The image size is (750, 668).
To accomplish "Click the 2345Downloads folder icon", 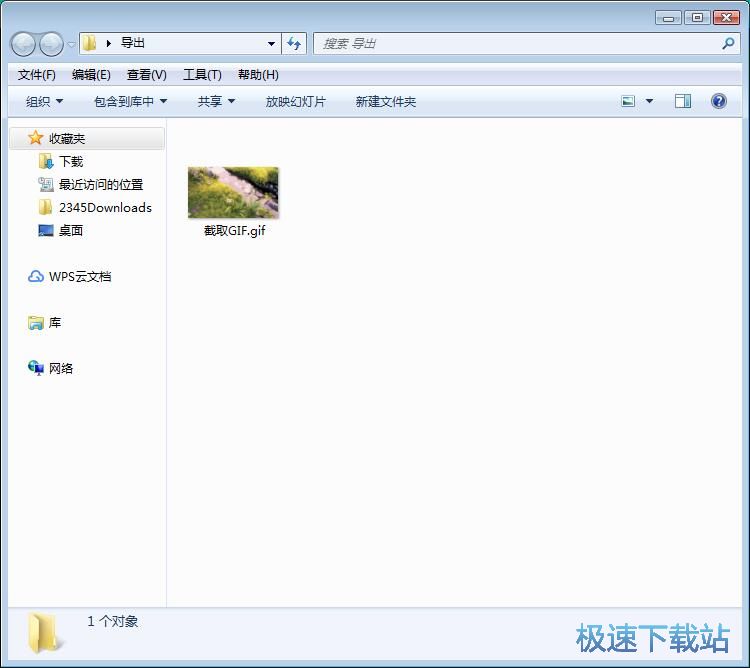I will pyautogui.click(x=45, y=207).
